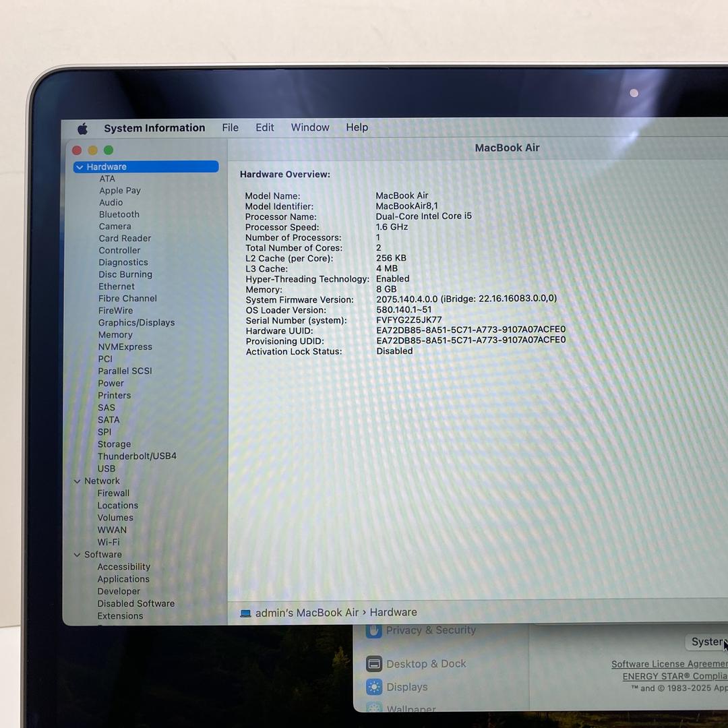Image resolution: width=728 pixels, height=728 pixels.
Task: Select Diagnostics in the sidebar
Action: click(x=123, y=263)
